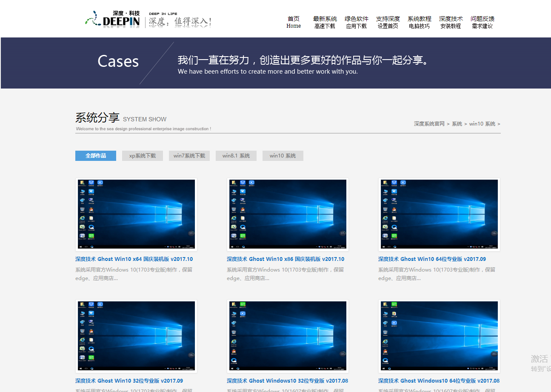
Task: Go to 最新系统 高速下载 menu item
Action: [325, 22]
